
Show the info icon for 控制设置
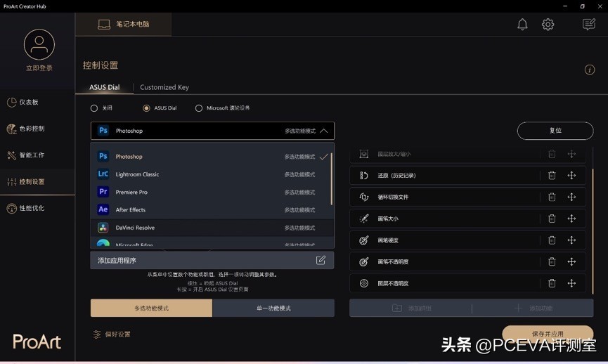point(590,70)
